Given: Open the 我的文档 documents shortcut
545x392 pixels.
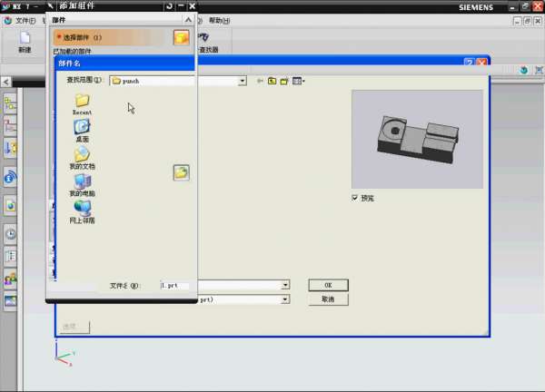Looking at the screenshot, I should click(82, 158).
